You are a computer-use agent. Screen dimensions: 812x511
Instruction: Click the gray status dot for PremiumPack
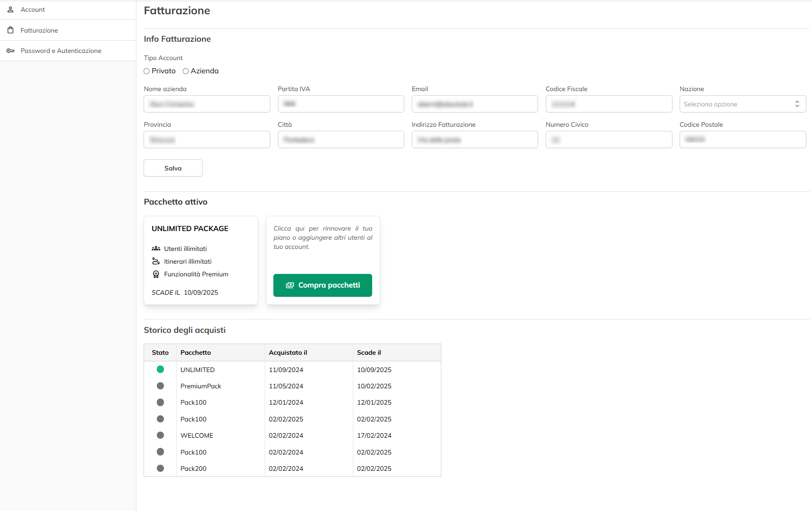[x=160, y=386]
